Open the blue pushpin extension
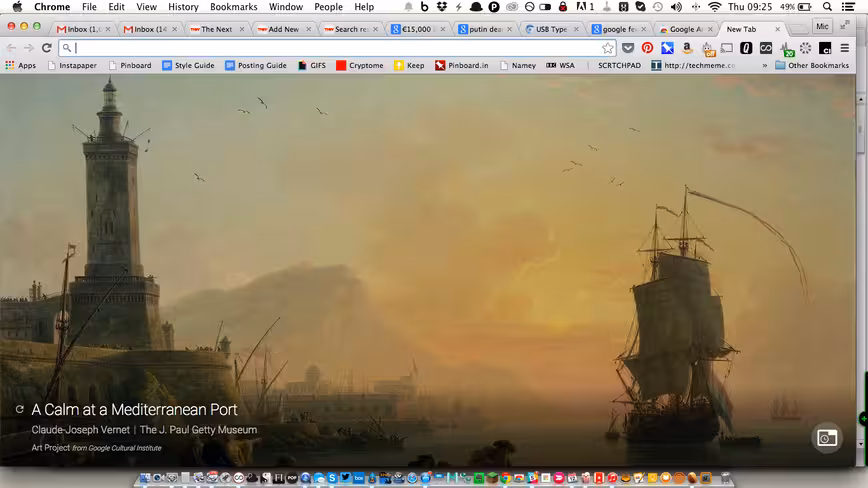The image size is (868, 488). [668, 48]
